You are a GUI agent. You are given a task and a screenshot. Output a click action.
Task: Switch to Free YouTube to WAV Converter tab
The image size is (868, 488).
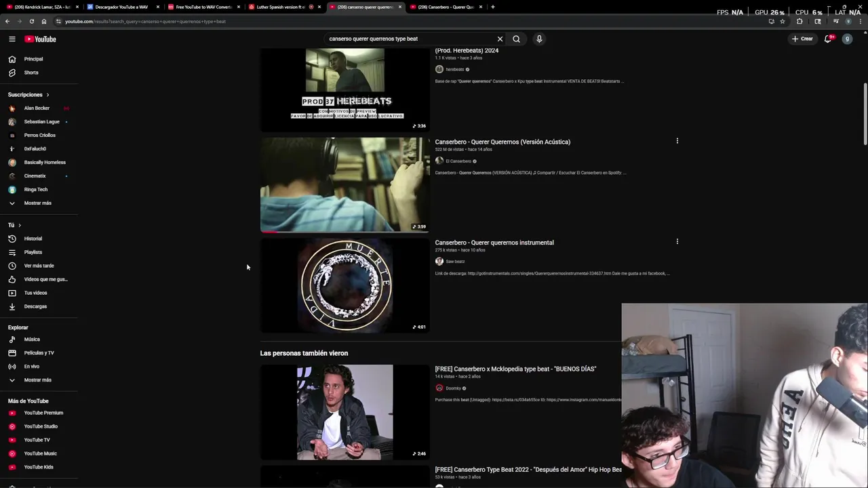(203, 7)
